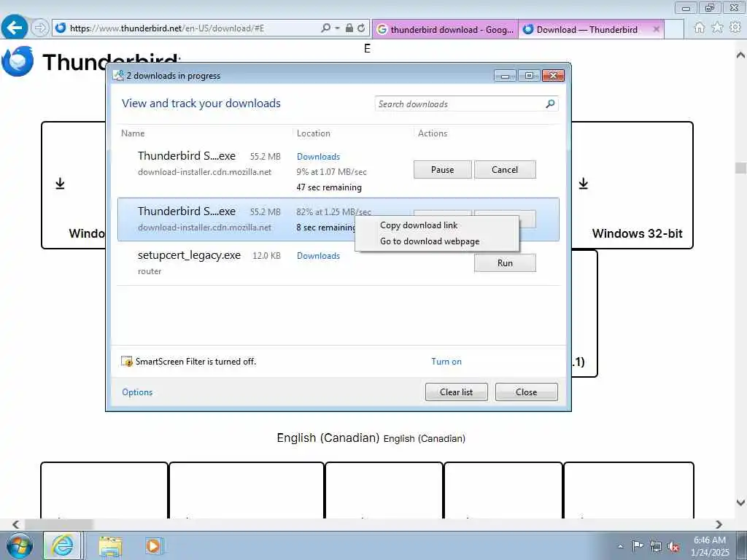747x560 pixels.
Task: Open the Tools gear icon
Action: point(735,28)
